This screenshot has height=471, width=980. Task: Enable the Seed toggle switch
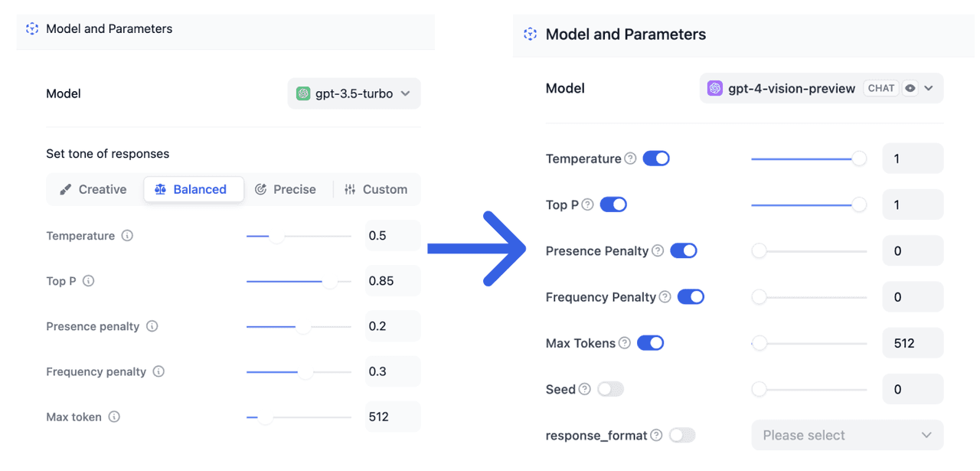click(610, 389)
